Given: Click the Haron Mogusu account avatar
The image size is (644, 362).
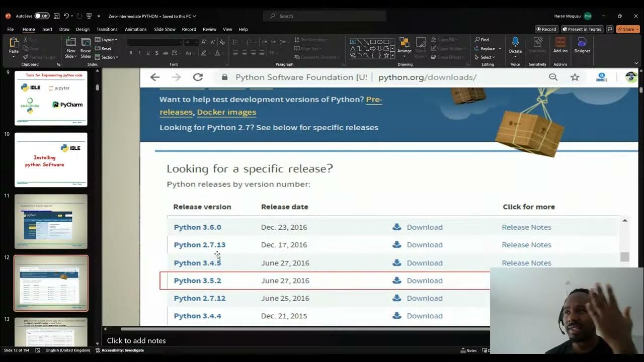Looking at the screenshot, I should (588, 16).
